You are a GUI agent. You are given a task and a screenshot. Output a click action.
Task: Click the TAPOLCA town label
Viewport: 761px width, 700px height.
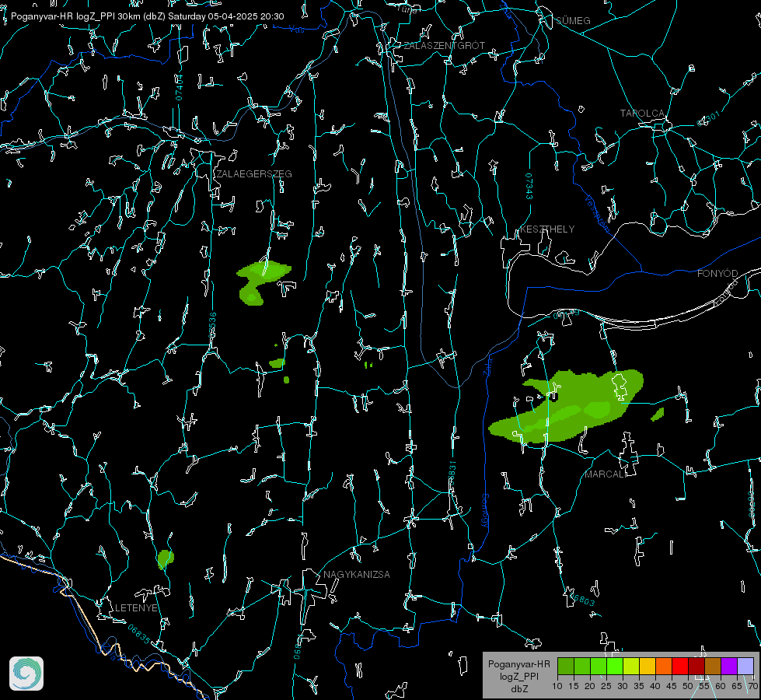click(642, 114)
